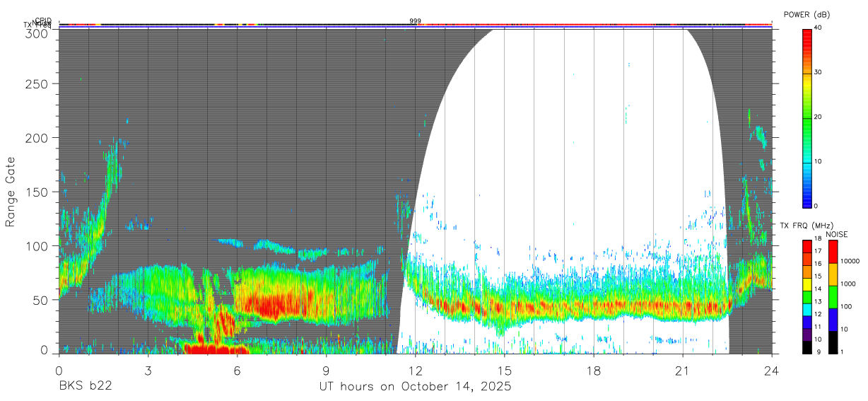Click the UT hours on October 14, 2025 title
The image size is (868, 401).
(414, 387)
